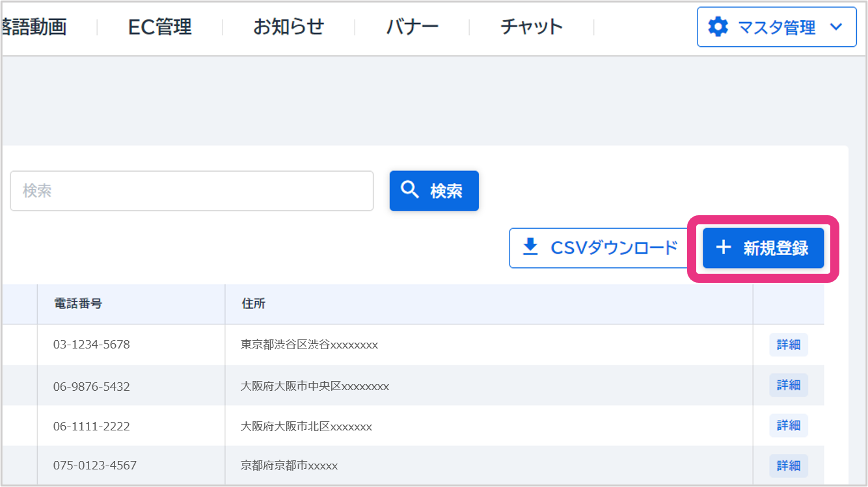
Task: Go to the バナー tab
Action: (412, 27)
